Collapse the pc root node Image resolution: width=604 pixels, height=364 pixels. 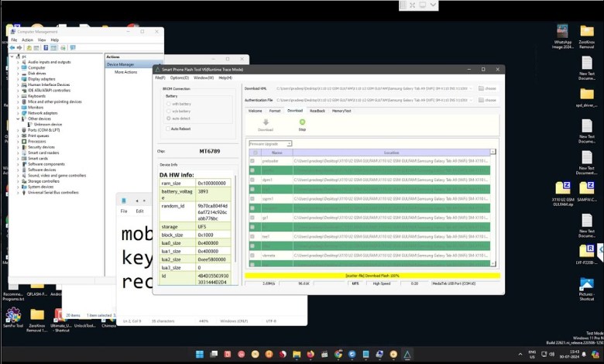click(x=12, y=57)
